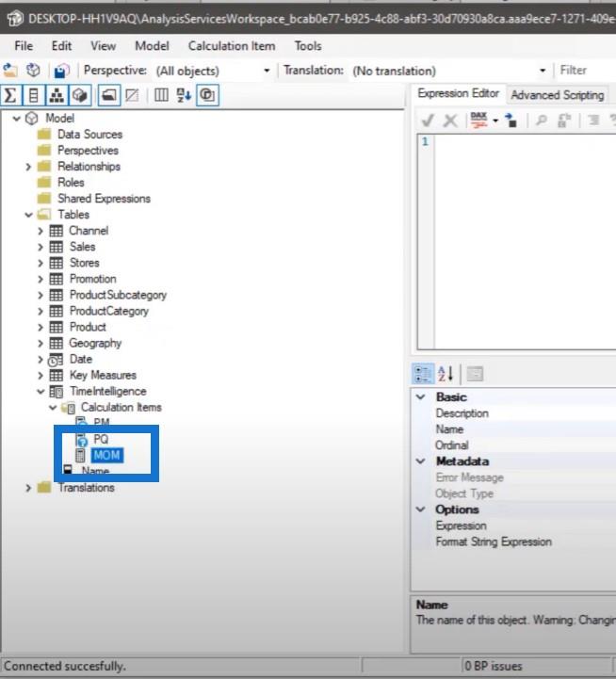Click the blue arrow icon in the expression toolbar
616x679 pixels.
pos(511,120)
